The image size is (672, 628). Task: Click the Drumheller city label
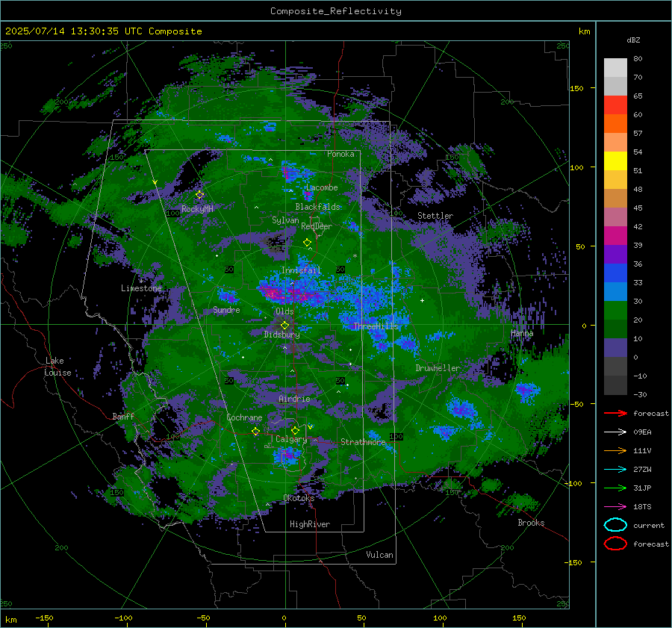pyautogui.click(x=438, y=368)
